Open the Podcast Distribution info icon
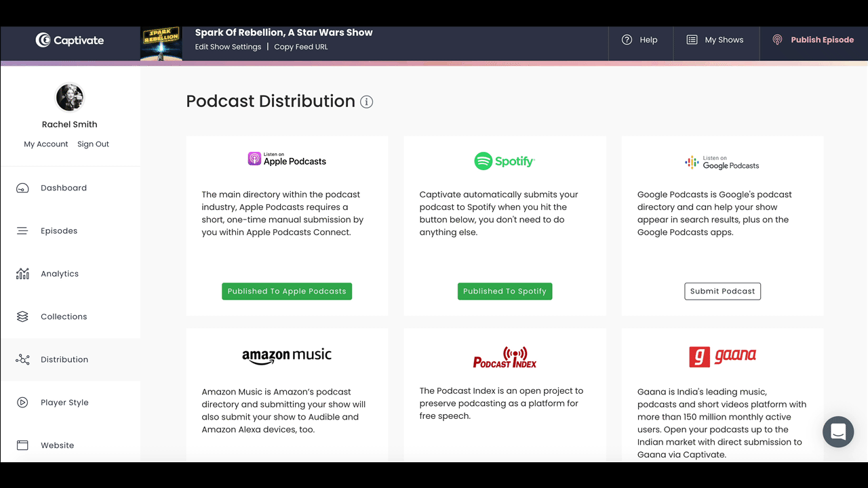This screenshot has width=868, height=488. tap(367, 102)
